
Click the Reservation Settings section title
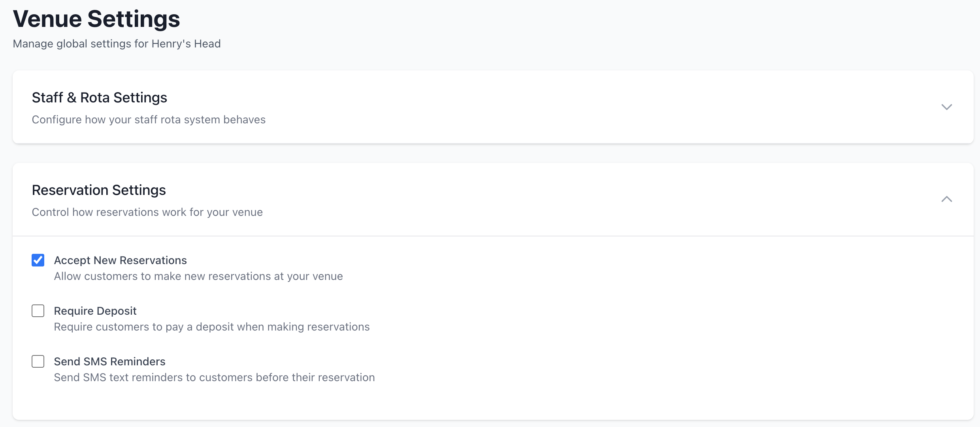click(99, 190)
